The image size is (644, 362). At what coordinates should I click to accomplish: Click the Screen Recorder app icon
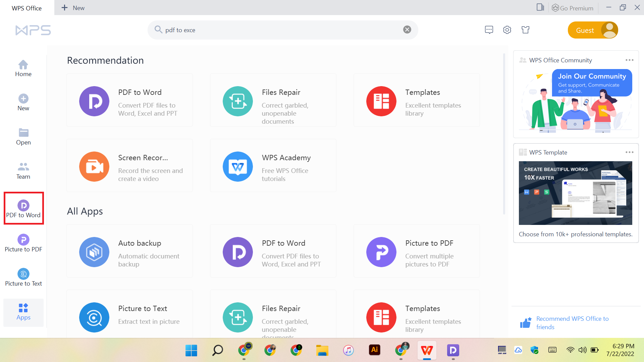[94, 167]
